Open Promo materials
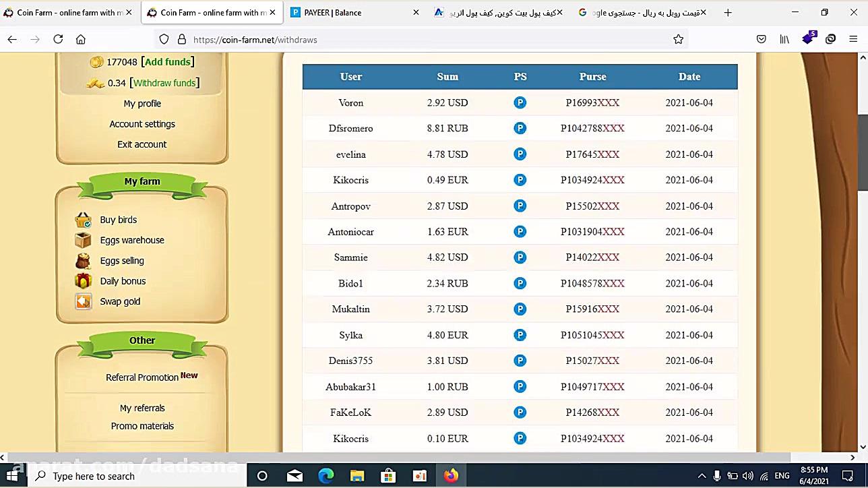Image resolution: width=868 pixels, height=488 pixels. (x=142, y=426)
